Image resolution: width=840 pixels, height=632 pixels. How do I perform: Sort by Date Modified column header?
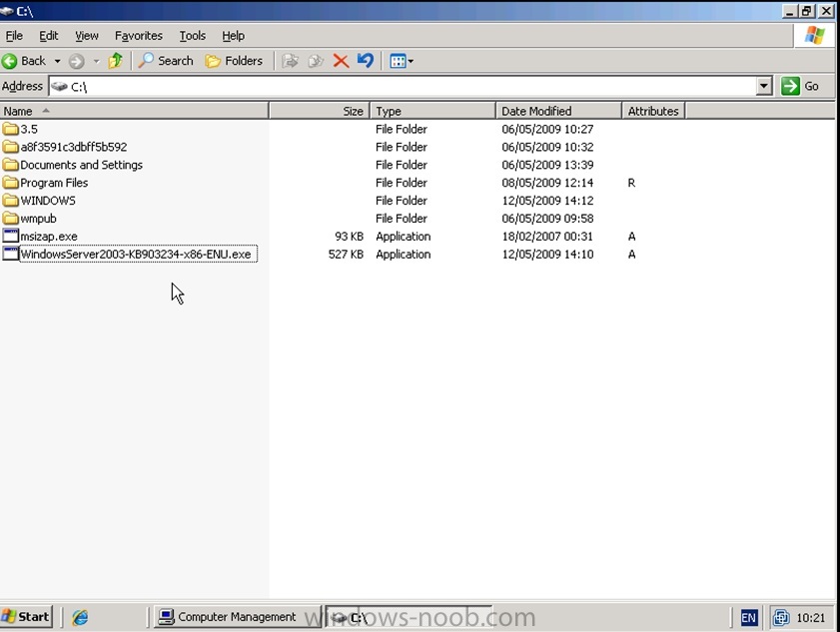(558, 111)
